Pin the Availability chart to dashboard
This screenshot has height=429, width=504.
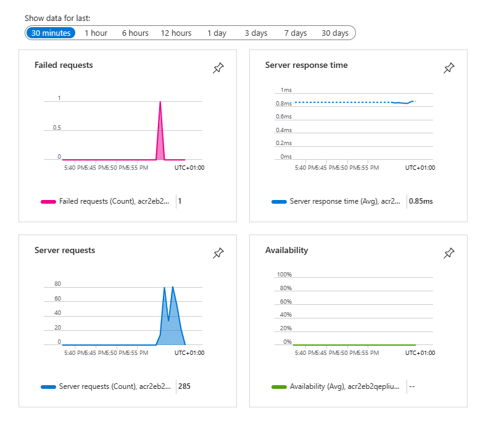coord(448,253)
